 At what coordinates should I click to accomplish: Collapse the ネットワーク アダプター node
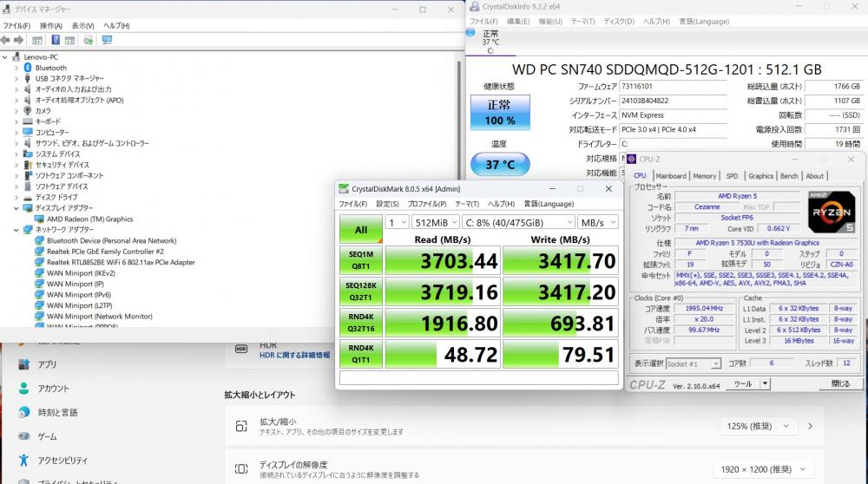(16, 230)
